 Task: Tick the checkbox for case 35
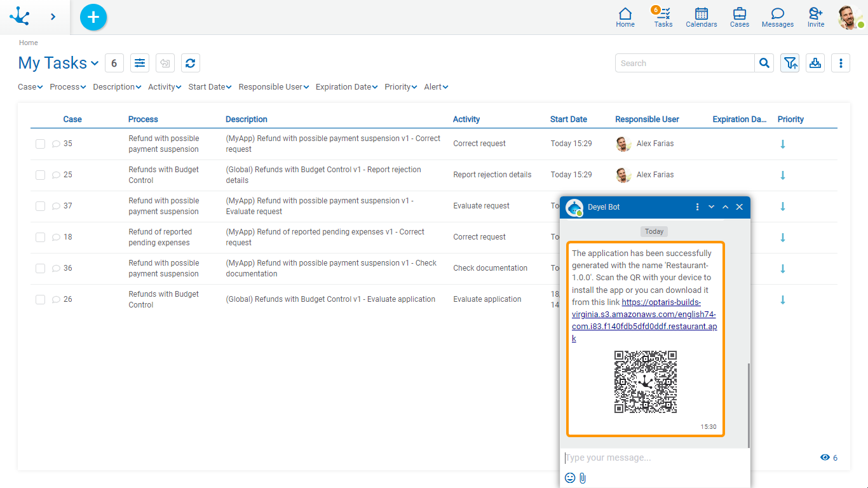pyautogui.click(x=40, y=144)
